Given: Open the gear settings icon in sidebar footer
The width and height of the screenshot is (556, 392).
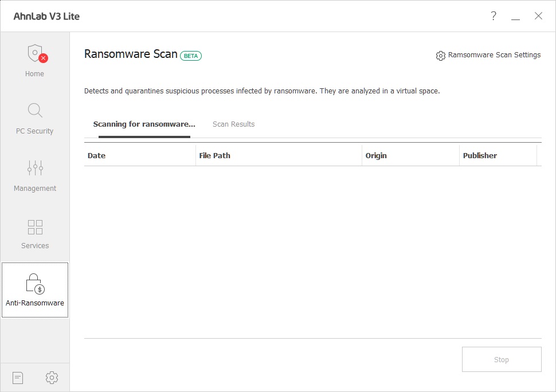Looking at the screenshot, I should (x=52, y=378).
